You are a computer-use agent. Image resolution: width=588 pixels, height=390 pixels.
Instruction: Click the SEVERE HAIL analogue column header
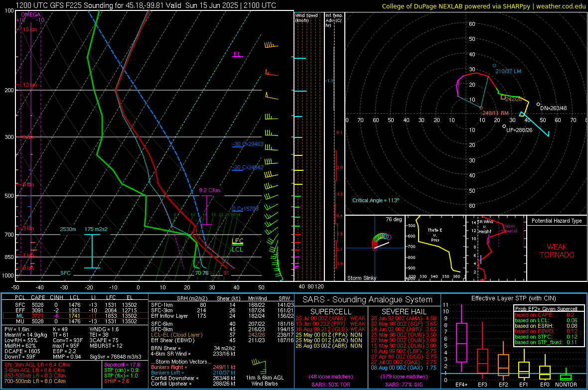(404, 312)
